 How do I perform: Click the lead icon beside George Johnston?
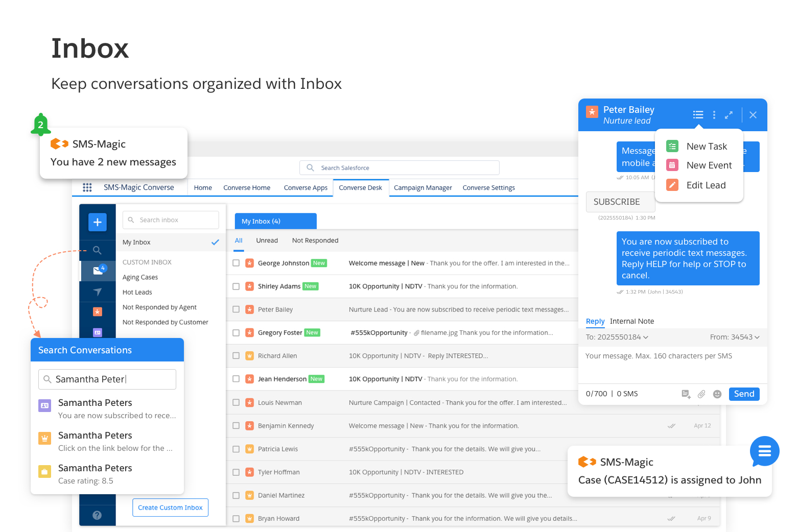(249, 263)
